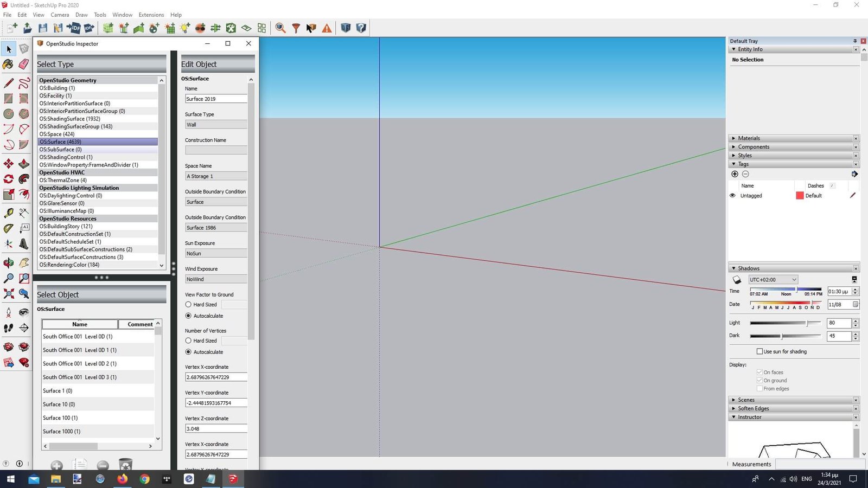This screenshot has height=488, width=868.
Task: Select the Protractor tool
Action: point(9,228)
